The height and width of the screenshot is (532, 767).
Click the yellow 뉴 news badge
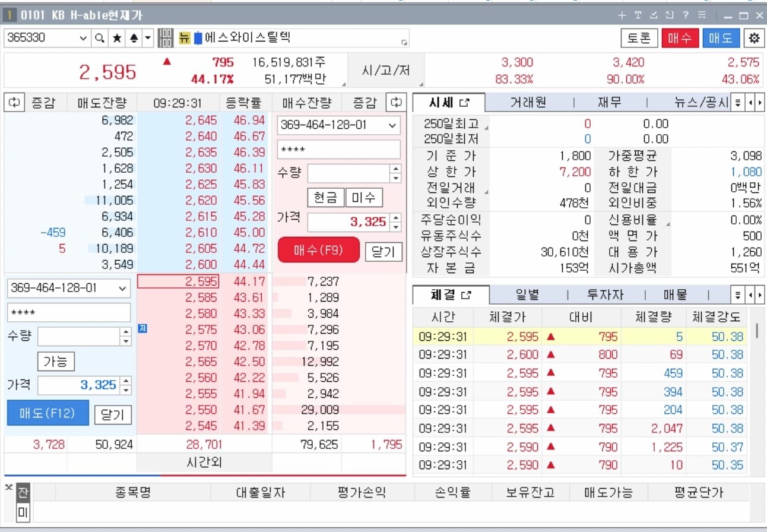coord(185,39)
